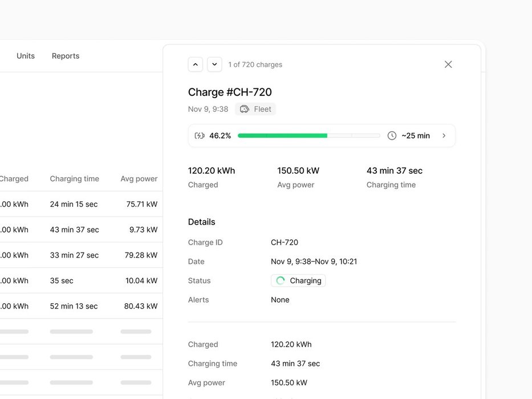Click the Charging status badge
The width and height of the screenshot is (532, 399).
coord(298,280)
